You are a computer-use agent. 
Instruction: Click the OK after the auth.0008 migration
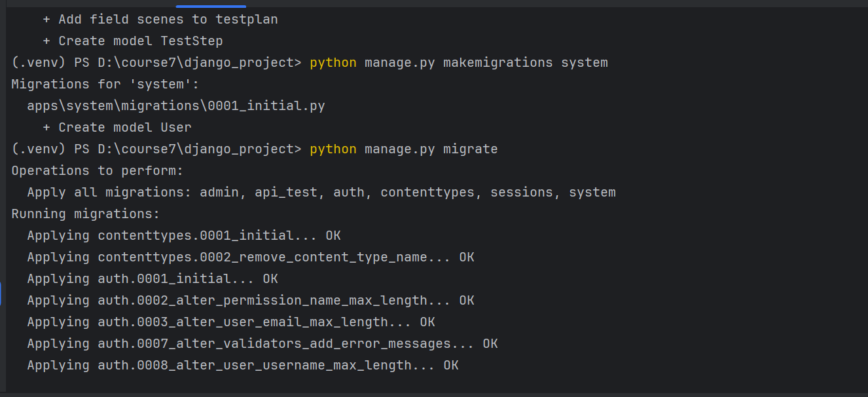pos(451,365)
